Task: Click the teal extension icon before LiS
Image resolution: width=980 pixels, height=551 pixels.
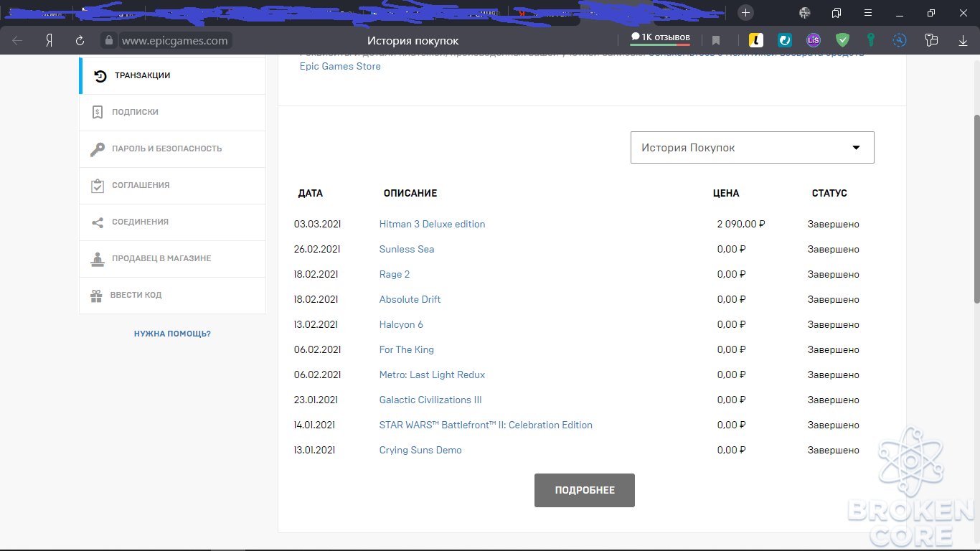Action: click(x=785, y=40)
